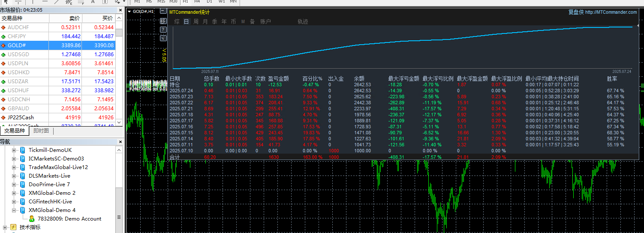Open the 轨迹 trajectory tab

303,21
